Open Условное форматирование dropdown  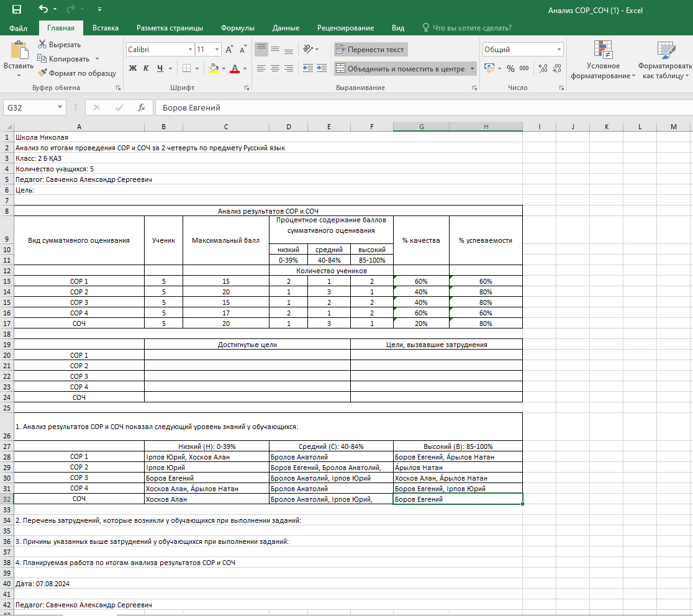(603, 60)
